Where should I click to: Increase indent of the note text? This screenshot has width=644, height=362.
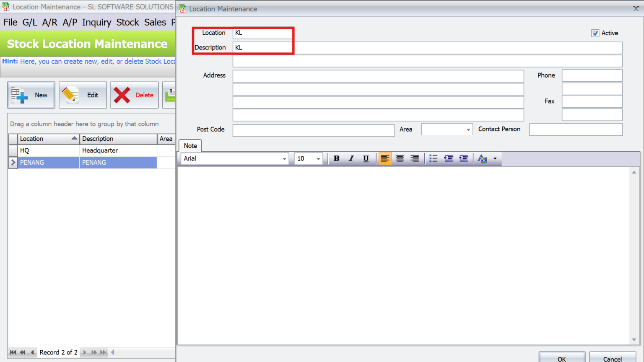click(x=463, y=158)
